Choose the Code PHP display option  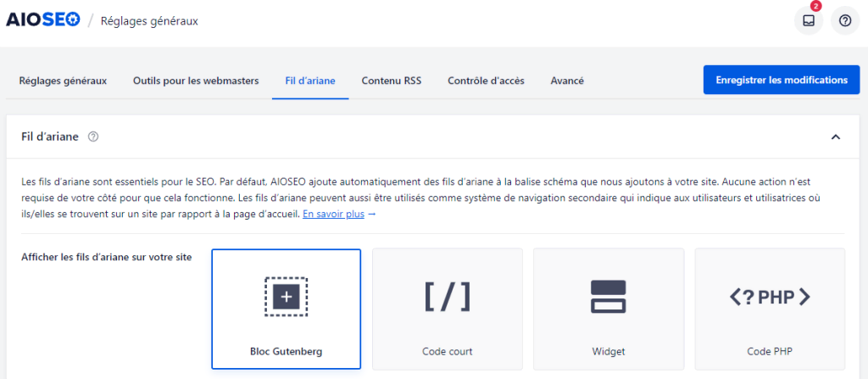[x=770, y=351]
